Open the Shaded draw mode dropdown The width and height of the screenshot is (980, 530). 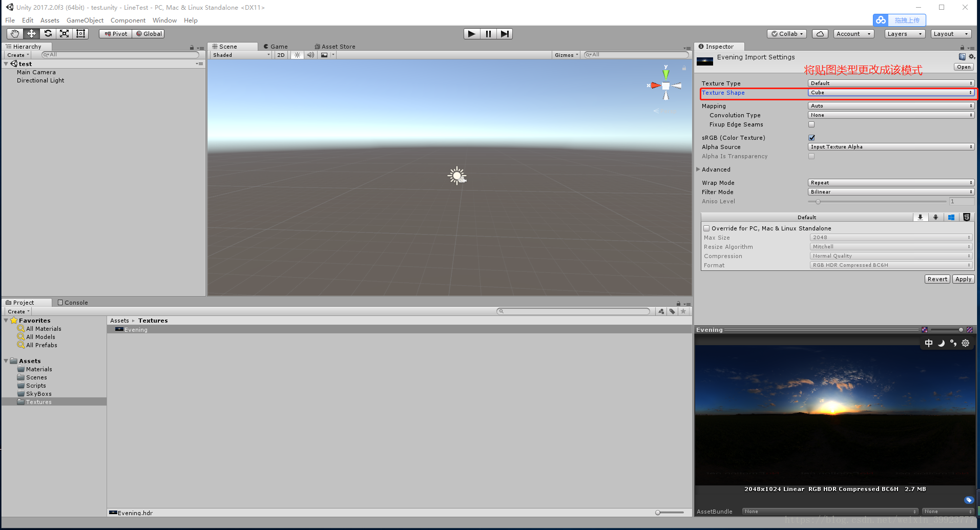[241, 55]
